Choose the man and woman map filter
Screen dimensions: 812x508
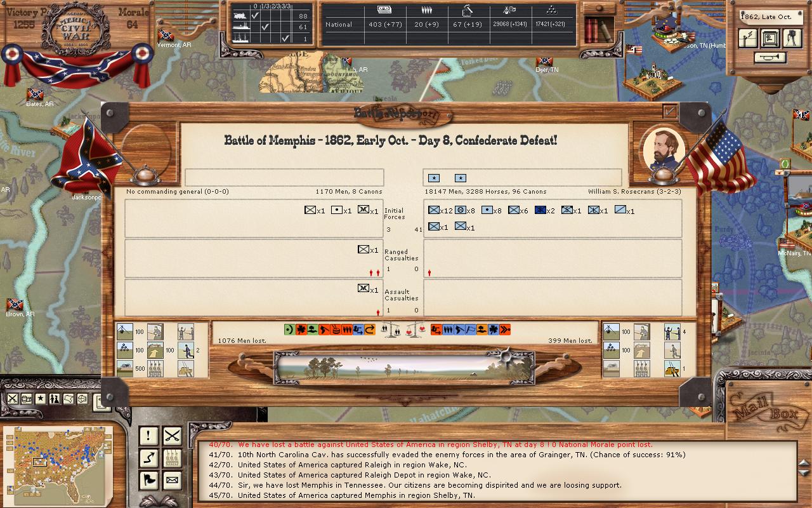54,399
